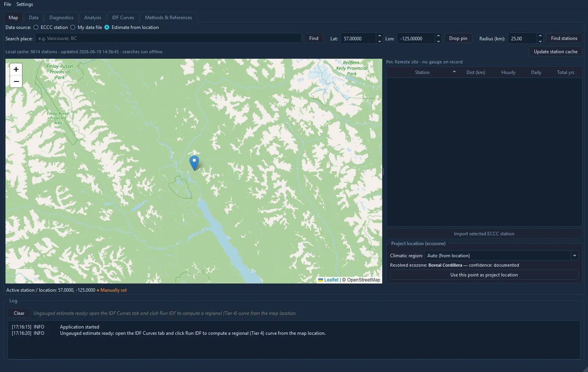Image resolution: width=588 pixels, height=372 pixels.
Task: Select ECCC station data source
Action: tap(51, 27)
